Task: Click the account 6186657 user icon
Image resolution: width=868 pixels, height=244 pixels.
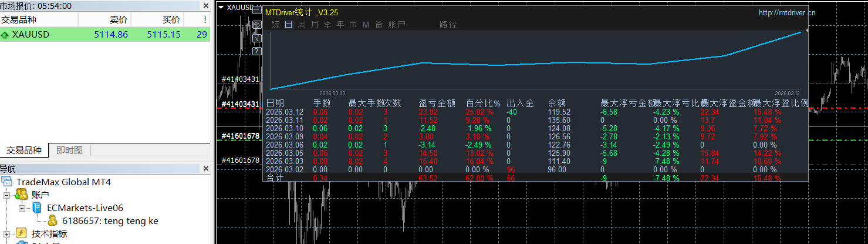Action: (x=52, y=221)
